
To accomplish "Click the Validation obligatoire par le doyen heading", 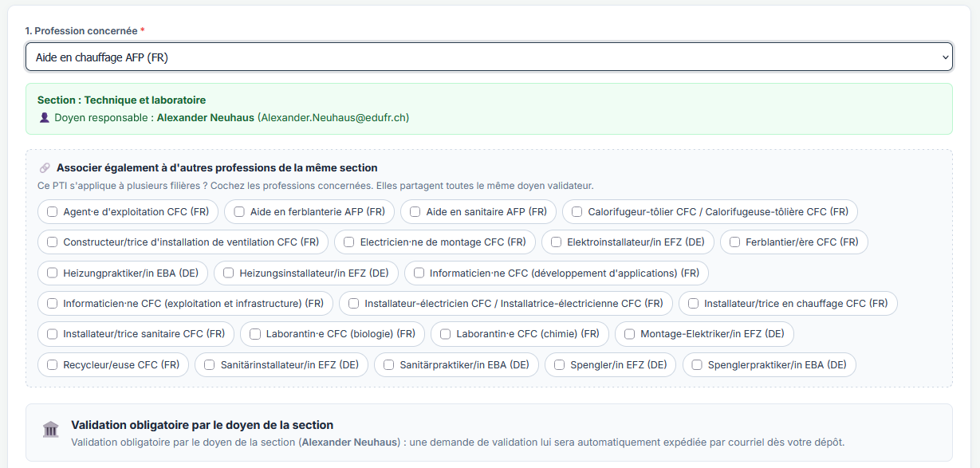I will click(x=203, y=425).
